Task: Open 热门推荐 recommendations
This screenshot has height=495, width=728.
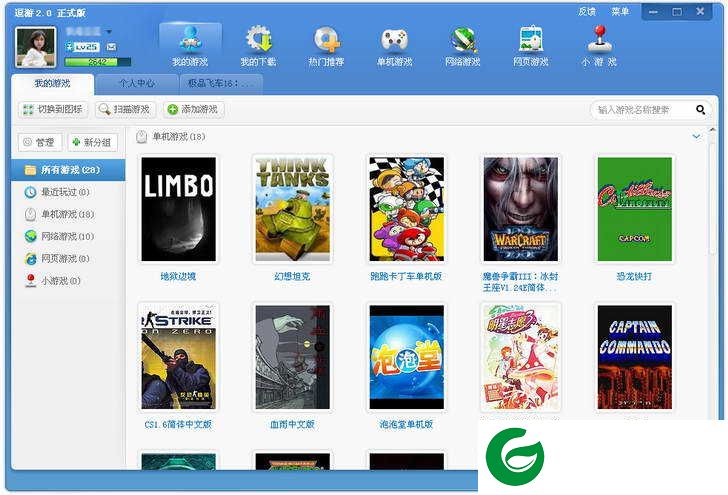Action: tap(326, 46)
